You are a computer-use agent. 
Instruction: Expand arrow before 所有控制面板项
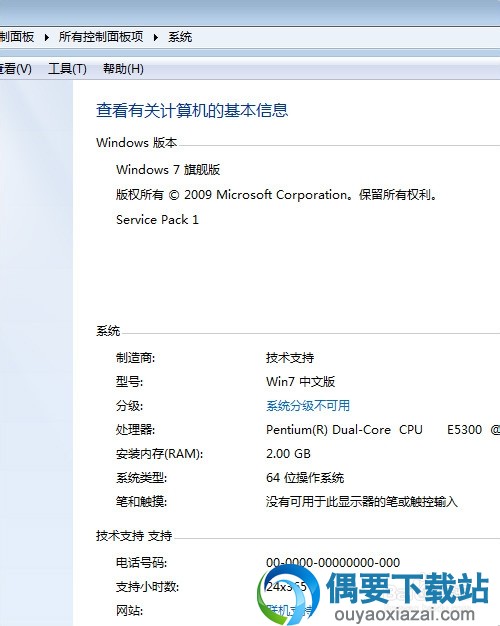click(x=46, y=38)
